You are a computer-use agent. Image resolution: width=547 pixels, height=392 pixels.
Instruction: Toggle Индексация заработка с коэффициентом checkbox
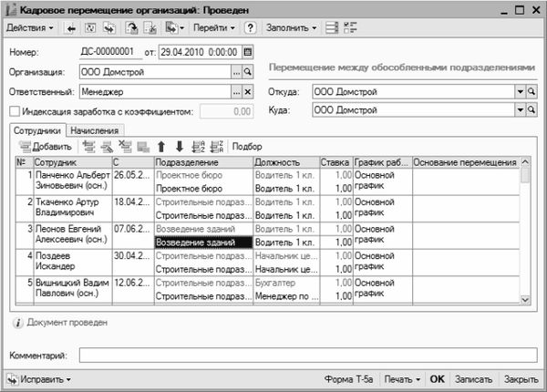click(x=15, y=111)
